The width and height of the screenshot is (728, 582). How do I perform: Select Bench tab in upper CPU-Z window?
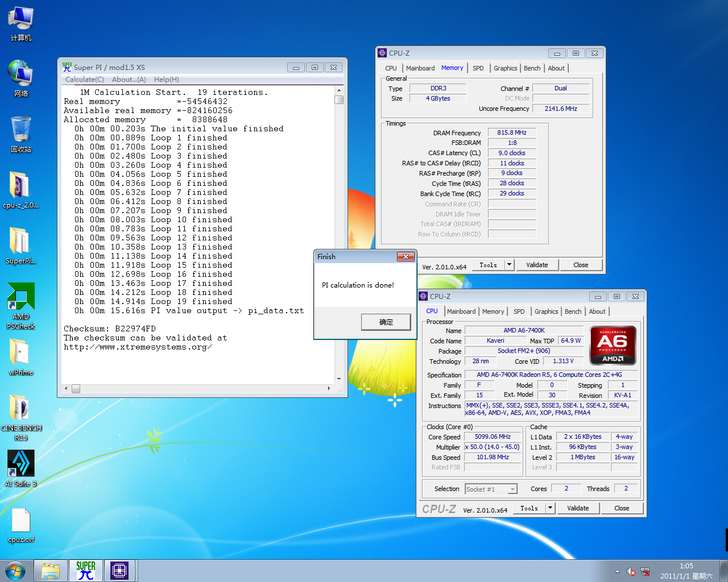(x=532, y=68)
